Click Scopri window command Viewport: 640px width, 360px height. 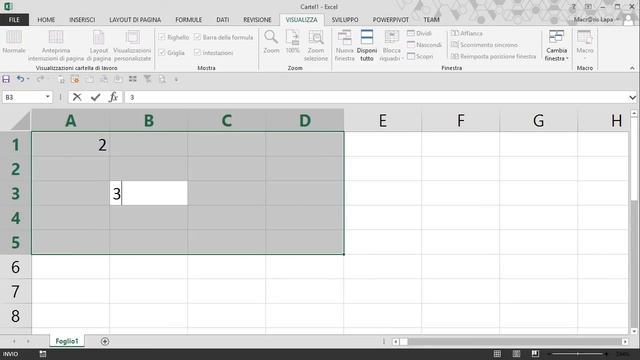420,56
